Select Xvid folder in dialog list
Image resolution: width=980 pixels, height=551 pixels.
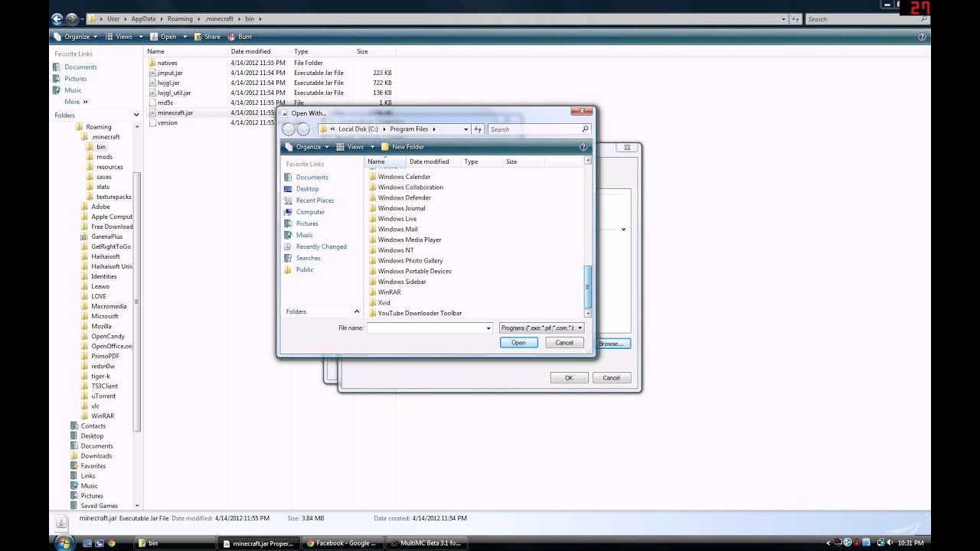[384, 302]
